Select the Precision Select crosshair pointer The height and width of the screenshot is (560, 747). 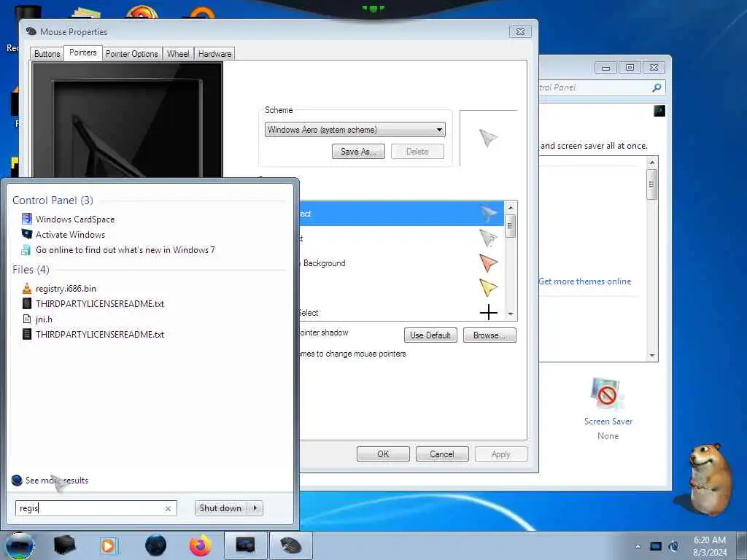coord(401,311)
